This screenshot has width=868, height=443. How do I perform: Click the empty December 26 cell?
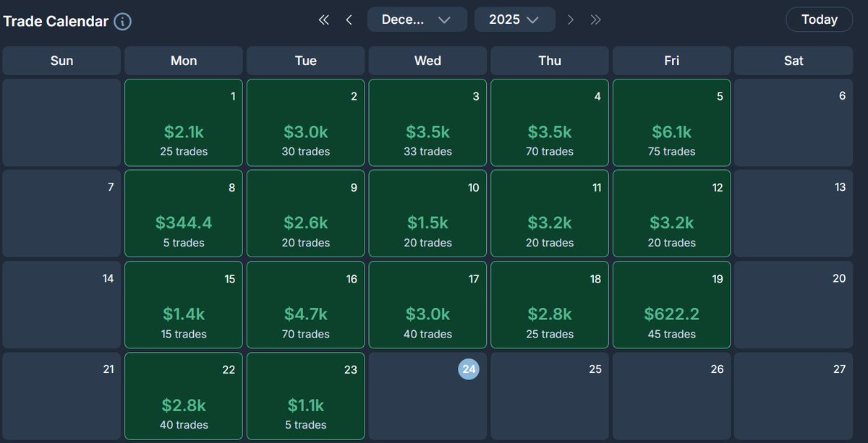click(672, 396)
